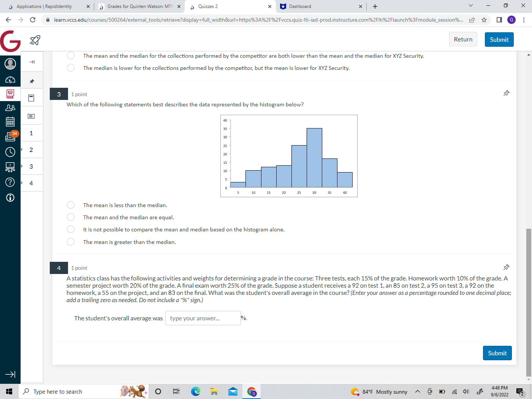Open Chrome three-dot menu
The height and width of the screenshot is (399, 532).
(524, 20)
